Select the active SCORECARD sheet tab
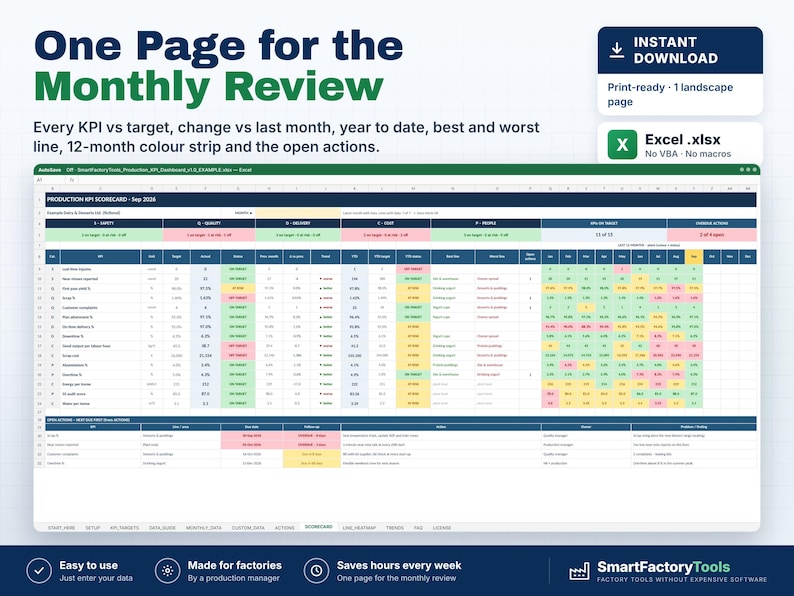The width and height of the screenshot is (794, 596). tap(319, 527)
